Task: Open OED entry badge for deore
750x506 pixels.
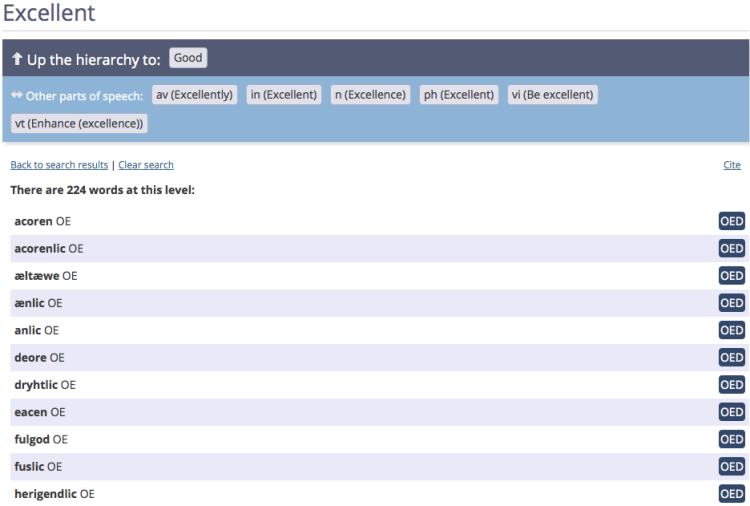Action: click(x=732, y=357)
